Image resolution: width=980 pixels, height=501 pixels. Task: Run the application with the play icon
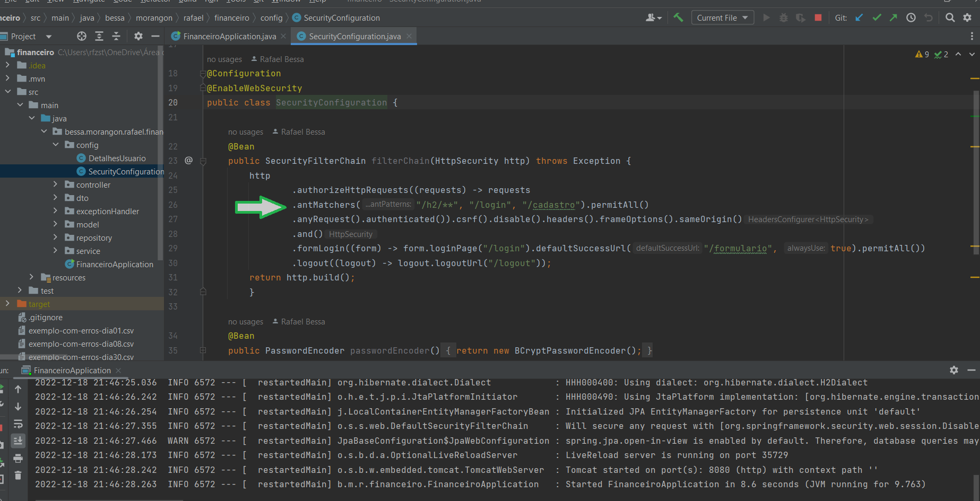pos(766,17)
